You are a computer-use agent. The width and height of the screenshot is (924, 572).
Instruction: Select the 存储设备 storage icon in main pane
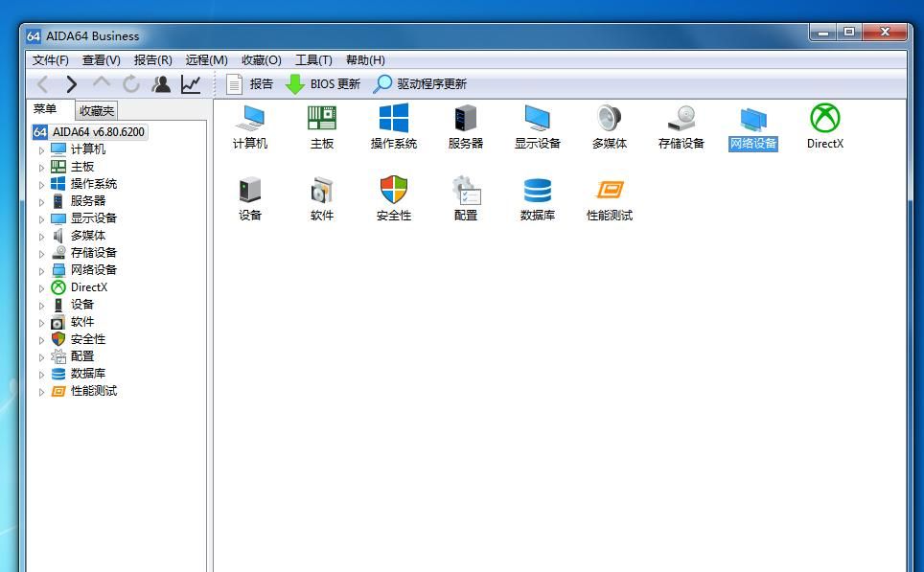[x=681, y=119]
